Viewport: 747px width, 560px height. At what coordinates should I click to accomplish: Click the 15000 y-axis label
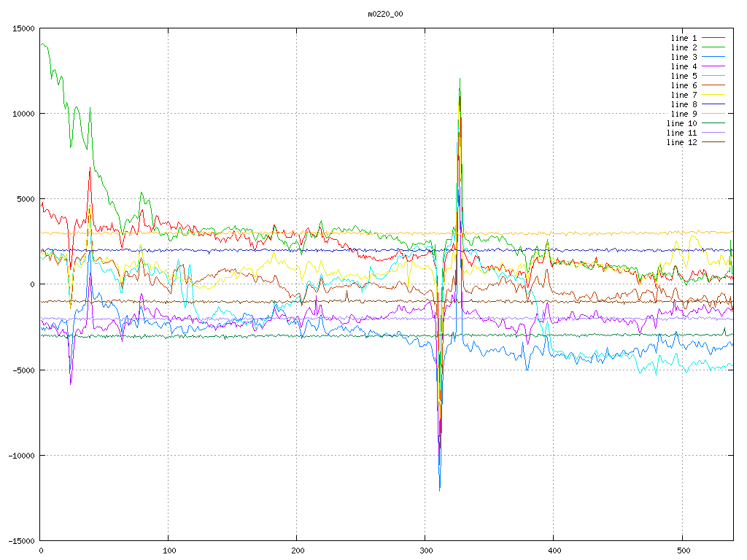[x=22, y=28]
